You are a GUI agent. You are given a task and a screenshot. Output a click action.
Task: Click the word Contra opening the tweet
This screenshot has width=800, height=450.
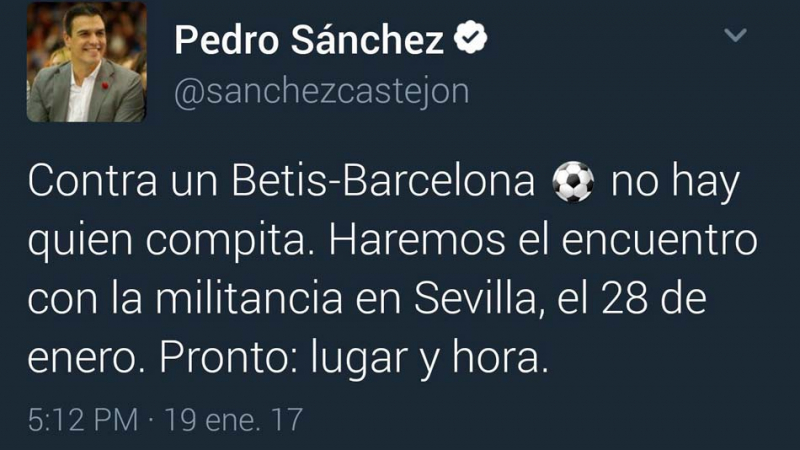pyautogui.click(x=92, y=181)
